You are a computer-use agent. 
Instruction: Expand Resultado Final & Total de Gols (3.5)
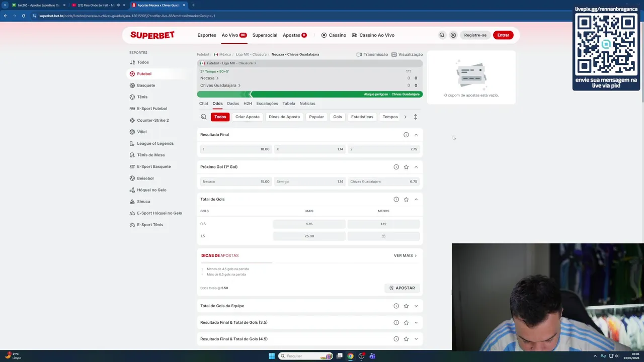tap(416, 322)
